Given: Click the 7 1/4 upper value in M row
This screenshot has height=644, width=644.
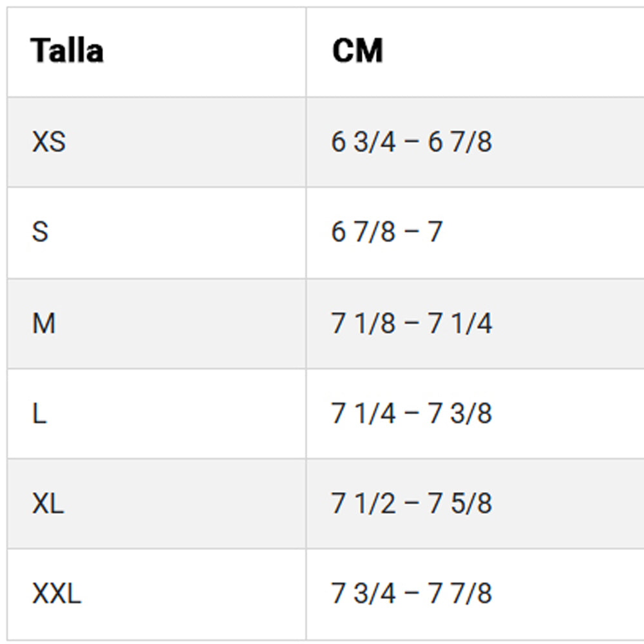Looking at the screenshot, I should [x=460, y=323].
